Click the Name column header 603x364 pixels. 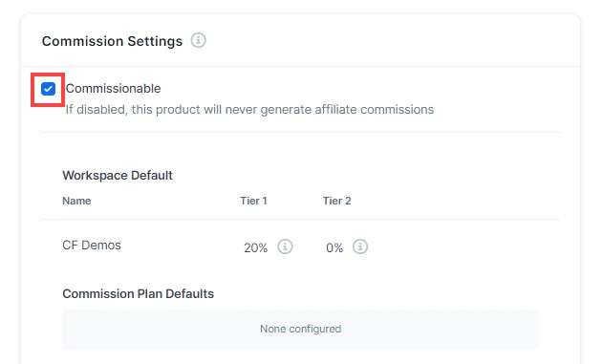tap(76, 201)
